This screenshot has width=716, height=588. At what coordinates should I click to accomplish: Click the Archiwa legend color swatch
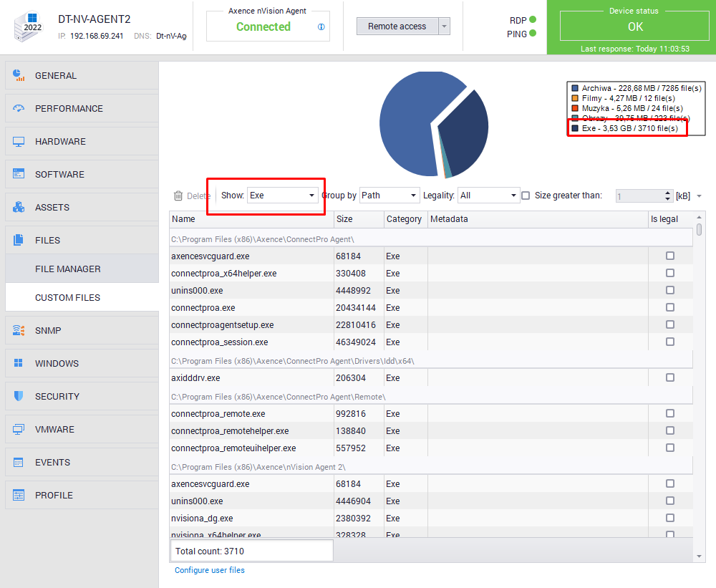(575, 88)
